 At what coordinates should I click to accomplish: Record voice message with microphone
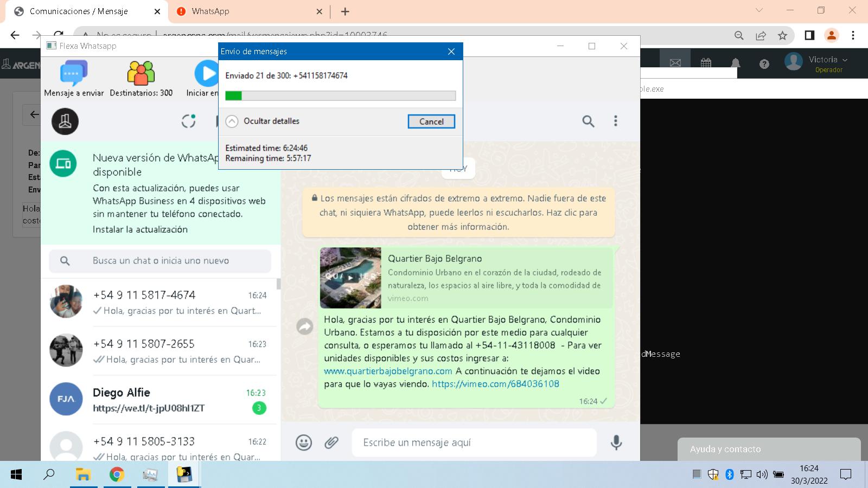616,442
